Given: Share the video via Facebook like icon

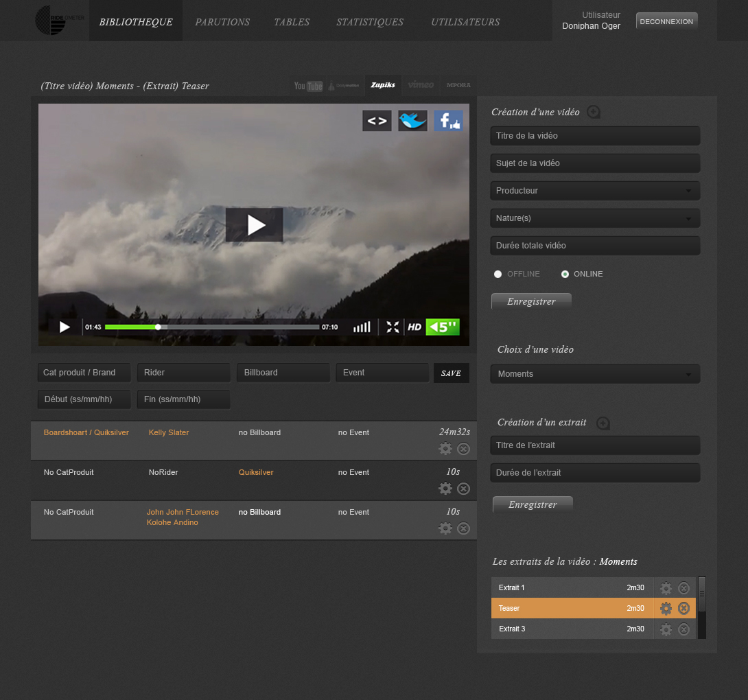Looking at the screenshot, I should (x=448, y=121).
